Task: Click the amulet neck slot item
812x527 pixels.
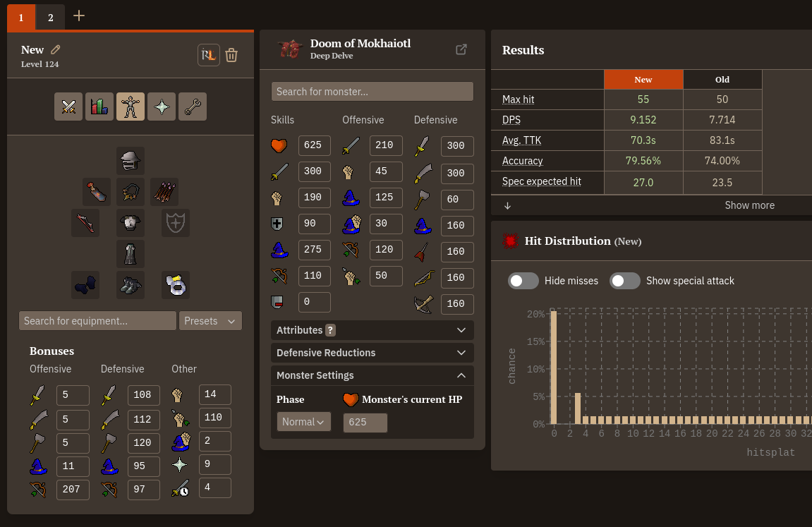Action: pos(131,192)
